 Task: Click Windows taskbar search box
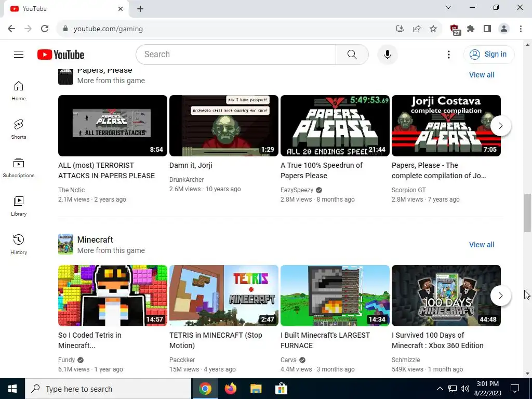pyautogui.click(x=108, y=389)
